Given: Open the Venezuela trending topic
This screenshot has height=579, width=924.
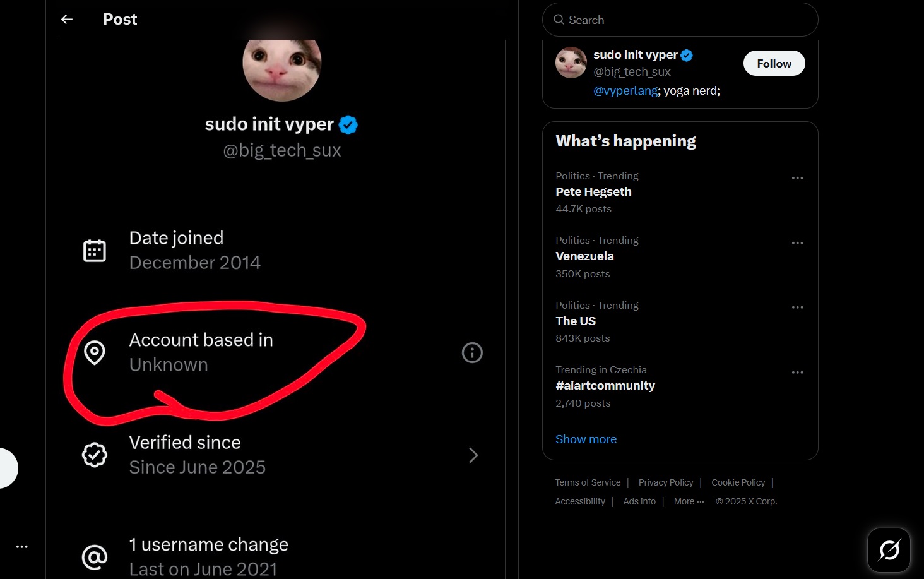Looking at the screenshot, I should click(584, 256).
